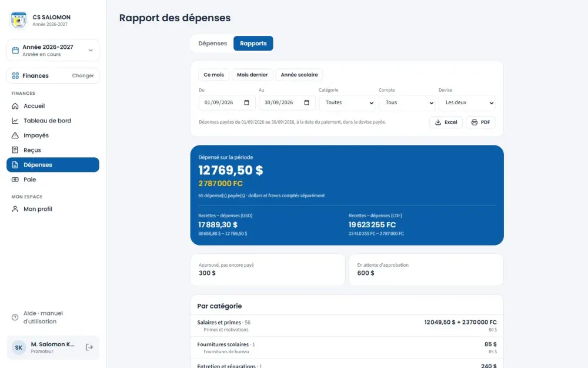Click the Tableau de bord chart icon
Screen dimensions: 588x368
pyautogui.click(x=15, y=121)
